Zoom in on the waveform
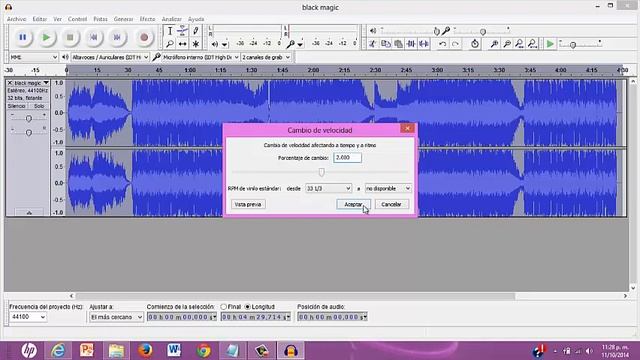Viewport: 640px width, 360px height. click(494, 44)
